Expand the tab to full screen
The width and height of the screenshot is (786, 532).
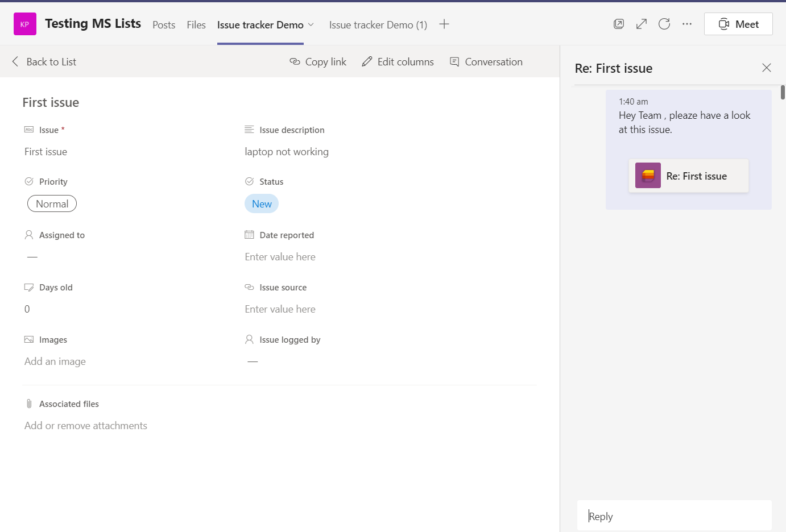click(642, 24)
